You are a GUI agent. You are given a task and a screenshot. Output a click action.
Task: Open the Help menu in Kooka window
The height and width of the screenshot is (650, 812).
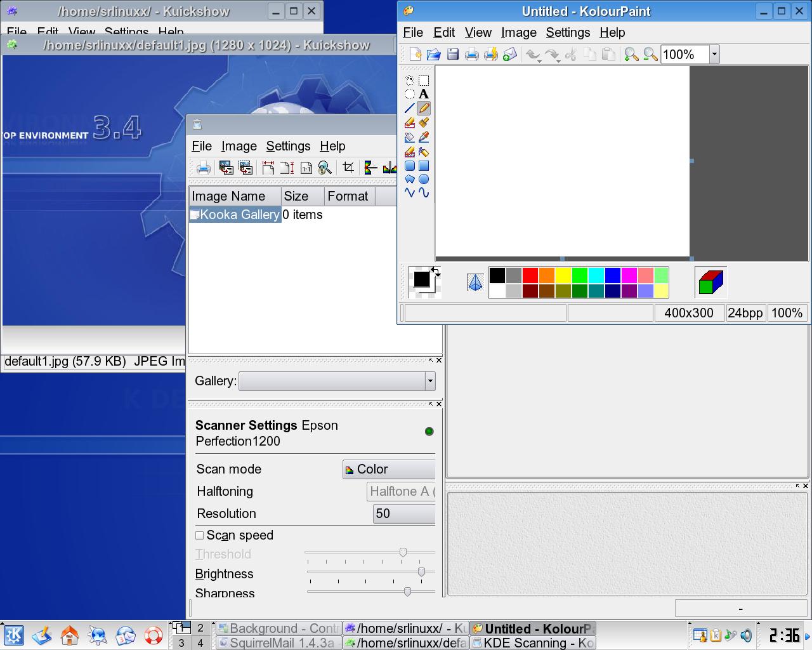tap(332, 146)
